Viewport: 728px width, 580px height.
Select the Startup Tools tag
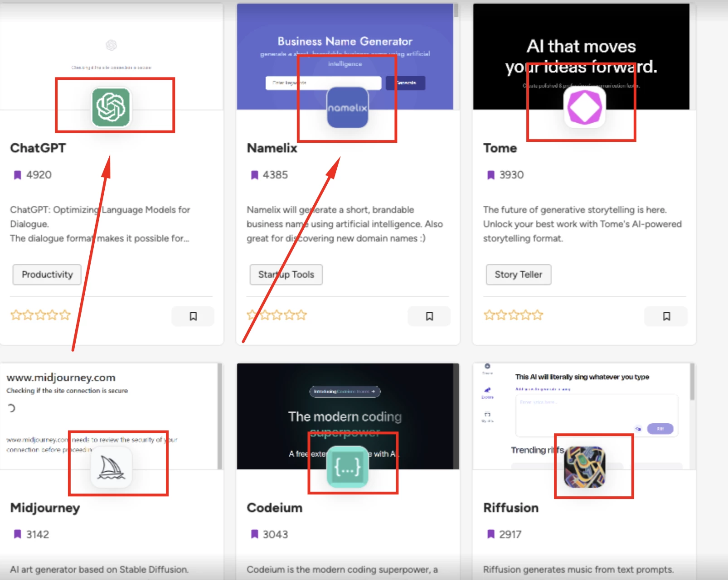click(286, 275)
